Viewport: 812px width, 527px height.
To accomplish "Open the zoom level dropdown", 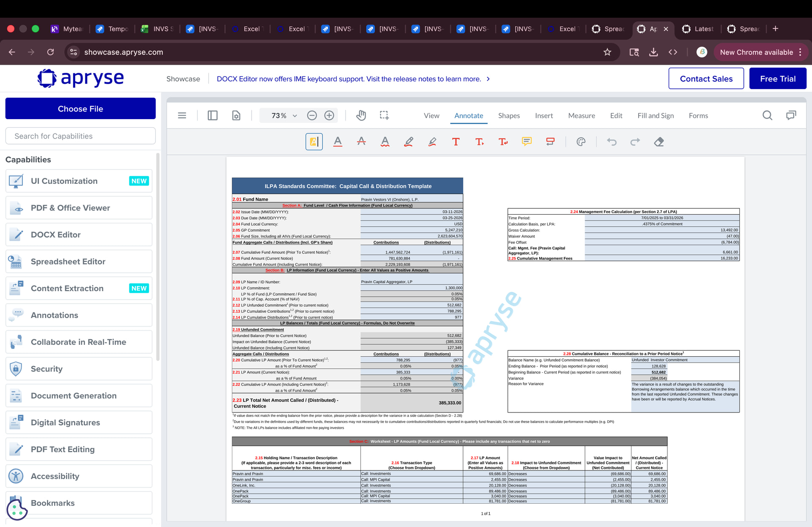I will click(295, 115).
